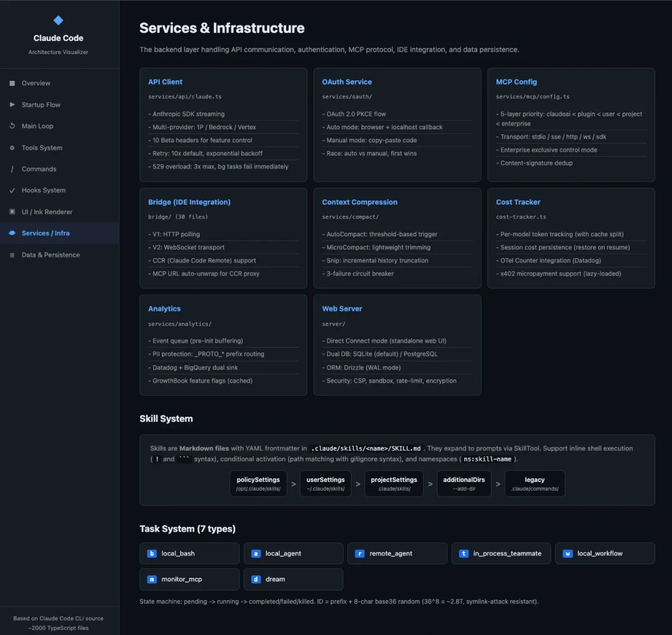
Task: Click the blue 'b' badge for local_bash
Action: coord(152,554)
